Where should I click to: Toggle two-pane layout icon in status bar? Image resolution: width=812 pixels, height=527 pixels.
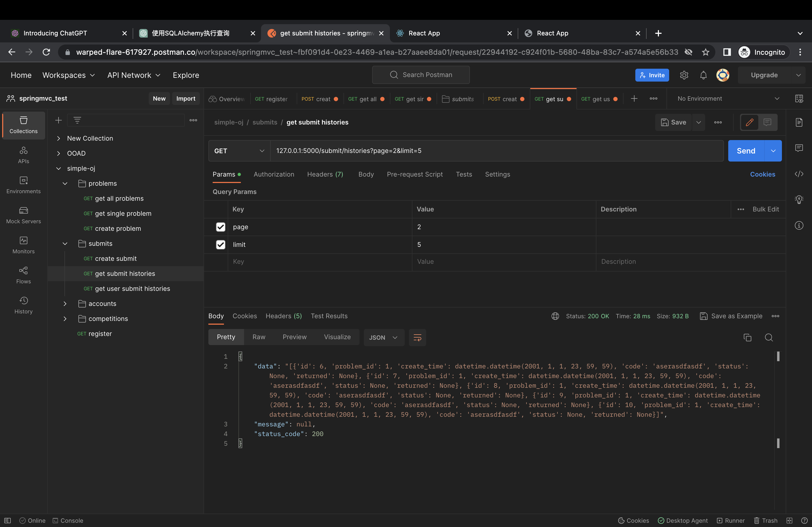coord(789,521)
